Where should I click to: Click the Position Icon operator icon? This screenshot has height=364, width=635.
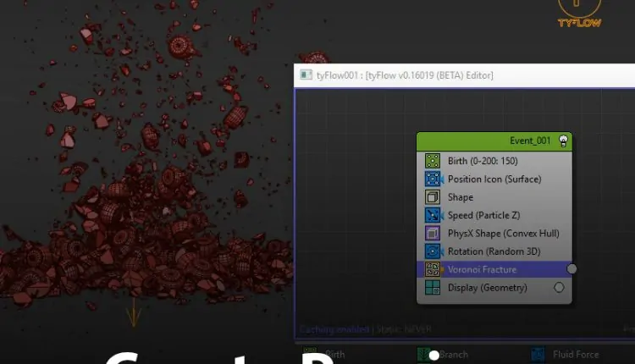point(432,179)
